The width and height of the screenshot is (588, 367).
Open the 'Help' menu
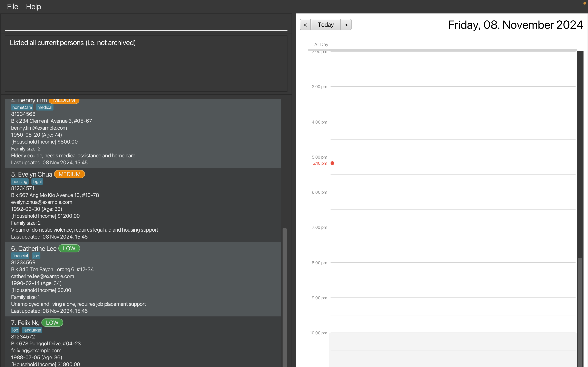pos(33,6)
